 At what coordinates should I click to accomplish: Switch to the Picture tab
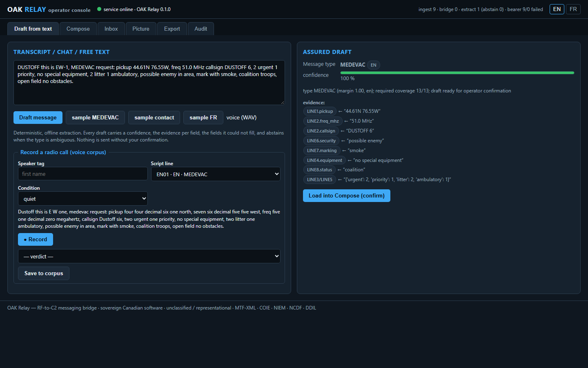(x=141, y=29)
